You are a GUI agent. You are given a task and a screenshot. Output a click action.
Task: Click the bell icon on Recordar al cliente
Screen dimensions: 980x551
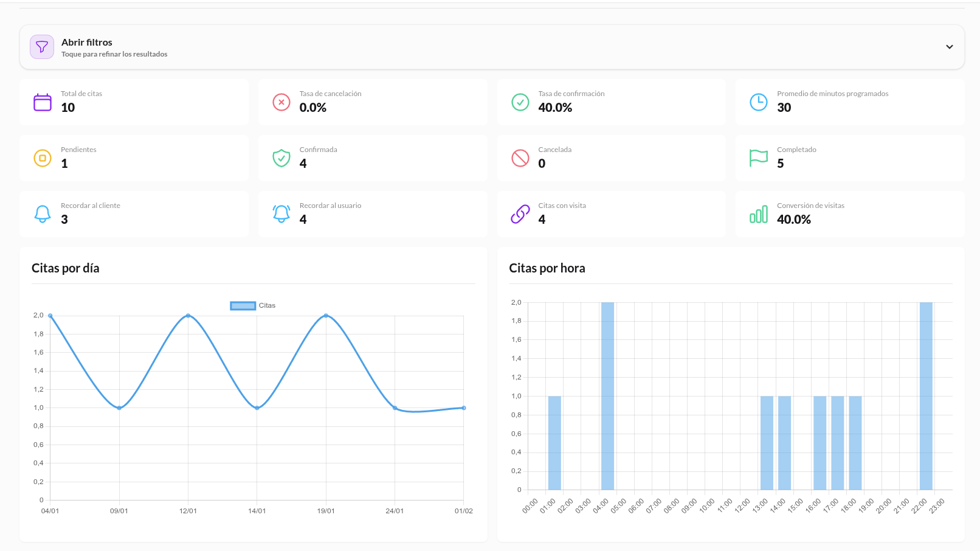tap(42, 214)
